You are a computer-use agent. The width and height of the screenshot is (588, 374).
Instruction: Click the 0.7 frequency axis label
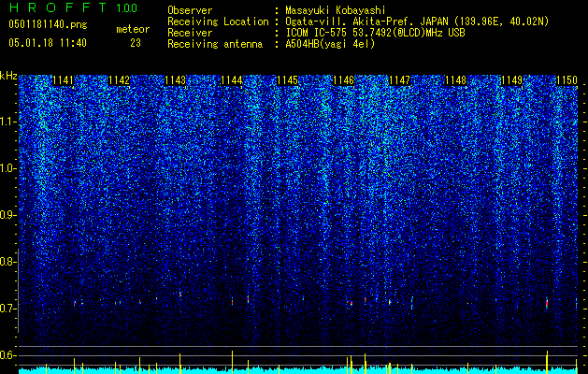point(7,309)
